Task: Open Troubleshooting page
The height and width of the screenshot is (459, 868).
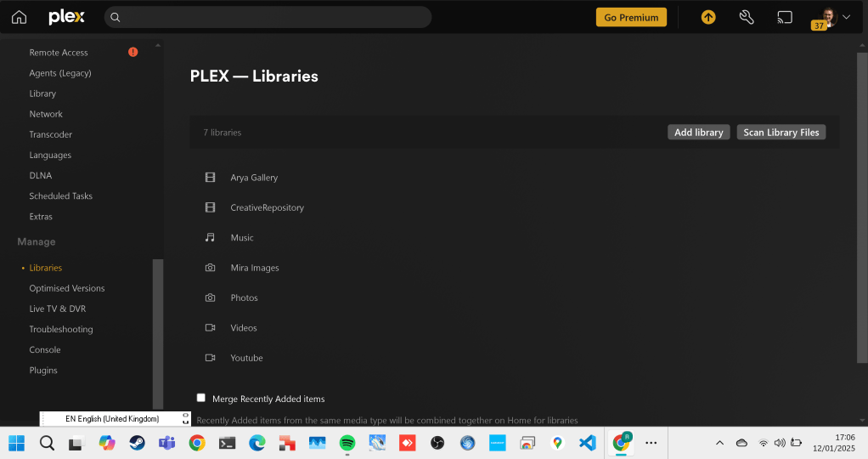Action: [x=61, y=329]
